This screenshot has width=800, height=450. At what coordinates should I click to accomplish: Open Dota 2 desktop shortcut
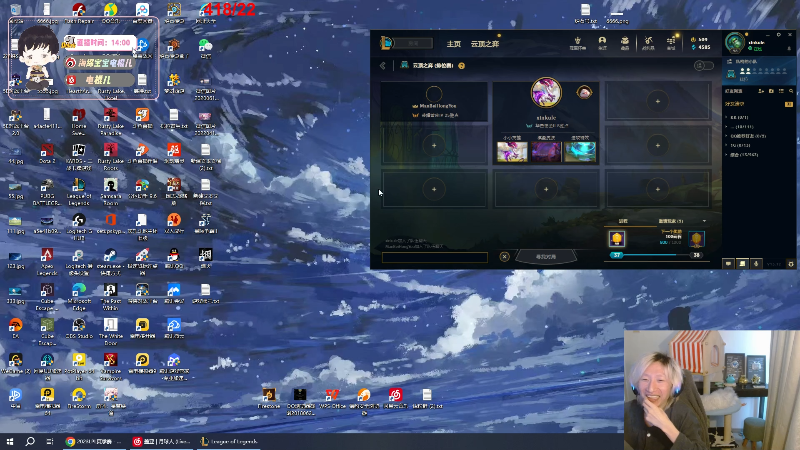[47, 153]
